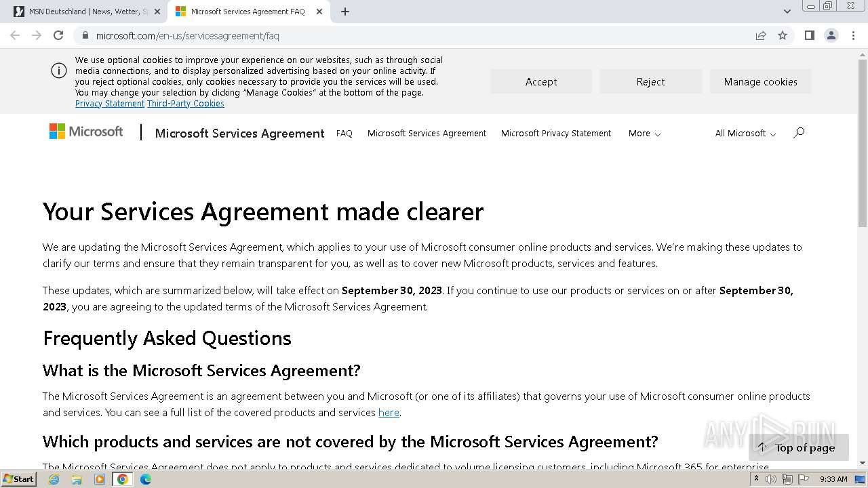Follow the 'here' covered products link

(x=389, y=412)
